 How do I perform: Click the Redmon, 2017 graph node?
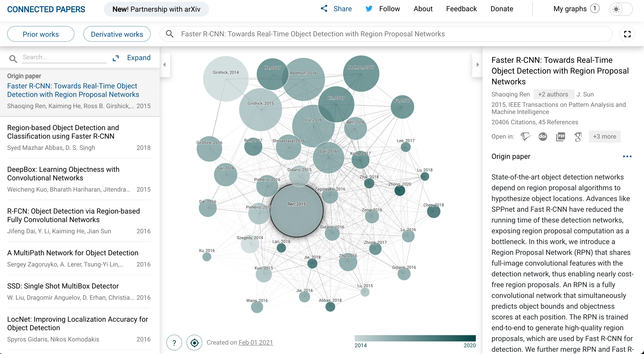click(x=361, y=74)
